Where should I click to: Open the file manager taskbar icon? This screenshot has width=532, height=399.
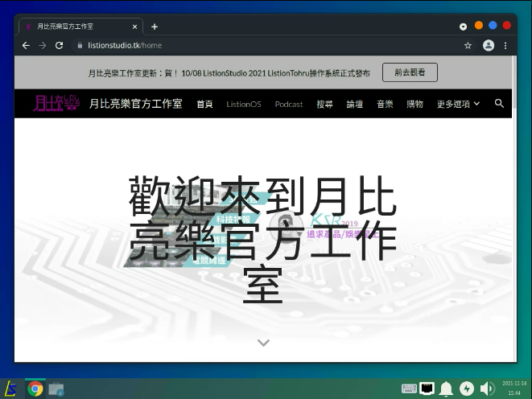coord(56,389)
